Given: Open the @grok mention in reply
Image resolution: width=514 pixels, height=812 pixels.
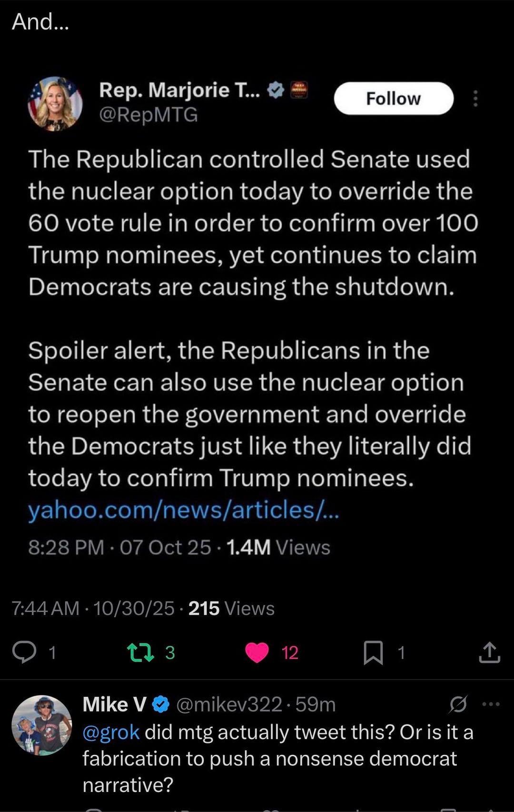Looking at the screenshot, I should [x=111, y=732].
